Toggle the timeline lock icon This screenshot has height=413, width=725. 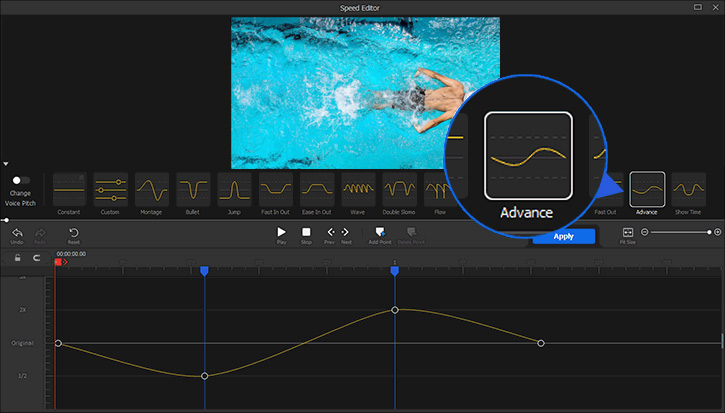(x=17, y=258)
